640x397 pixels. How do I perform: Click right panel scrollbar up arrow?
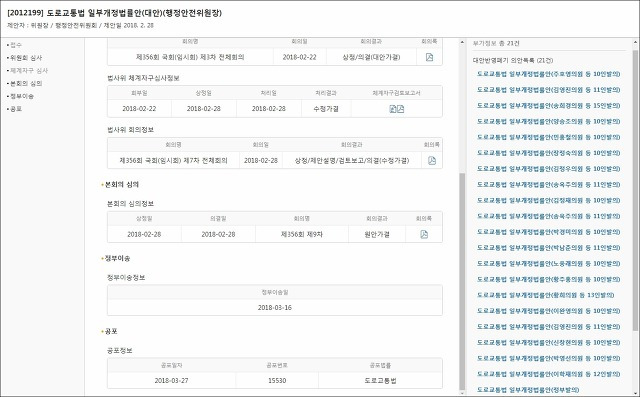tap(636, 42)
